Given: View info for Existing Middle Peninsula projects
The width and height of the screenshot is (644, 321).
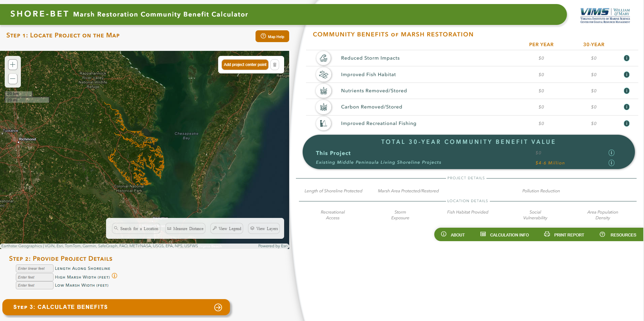Looking at the screenshot, I should click(612, 163).
